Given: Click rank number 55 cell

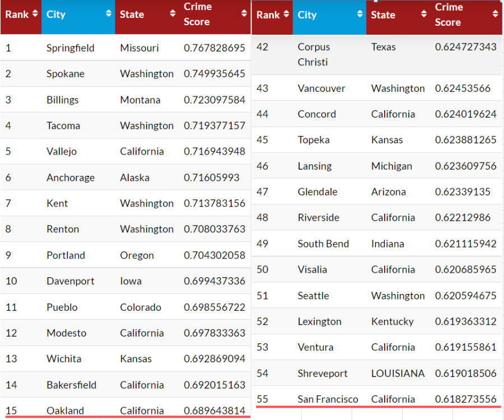Looking at the screenshot, I should 262,399.
